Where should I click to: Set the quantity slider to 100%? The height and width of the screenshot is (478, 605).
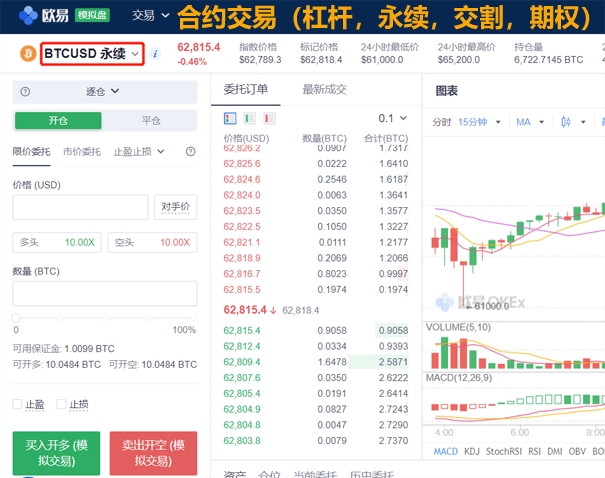point(194,318)
